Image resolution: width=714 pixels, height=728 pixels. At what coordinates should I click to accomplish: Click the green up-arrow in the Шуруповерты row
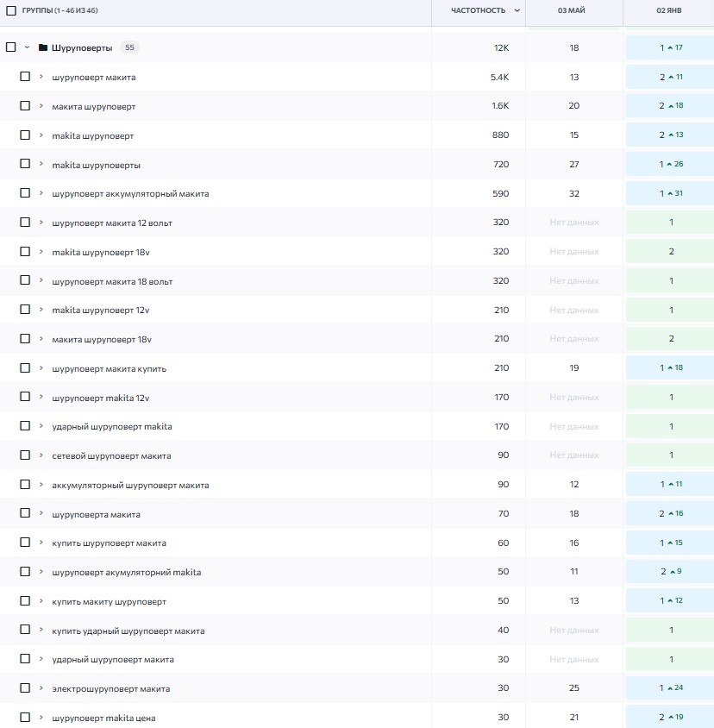click(670, 47)
